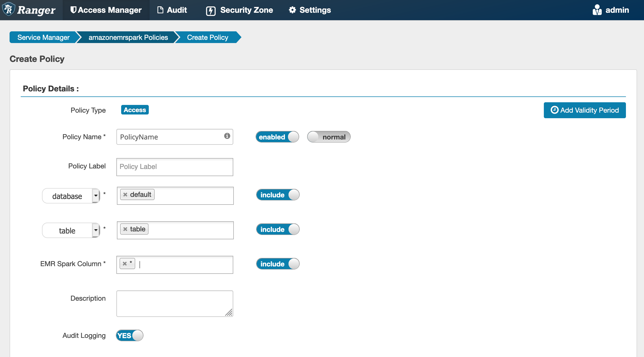This screenshot has height=357, width=644.
Task: Click the Policy Label input field
Action: (175, 167)
